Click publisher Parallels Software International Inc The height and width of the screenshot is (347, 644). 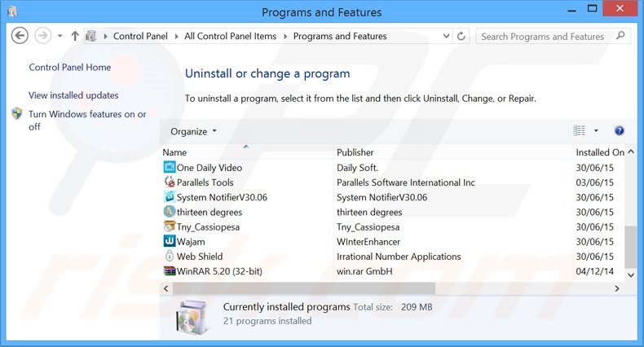[x=406, y=182]
